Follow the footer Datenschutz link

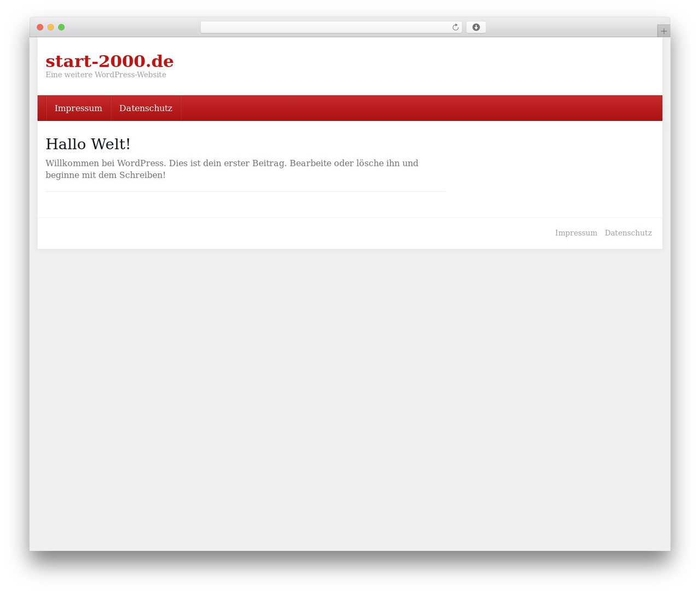[x=628, y=233]
